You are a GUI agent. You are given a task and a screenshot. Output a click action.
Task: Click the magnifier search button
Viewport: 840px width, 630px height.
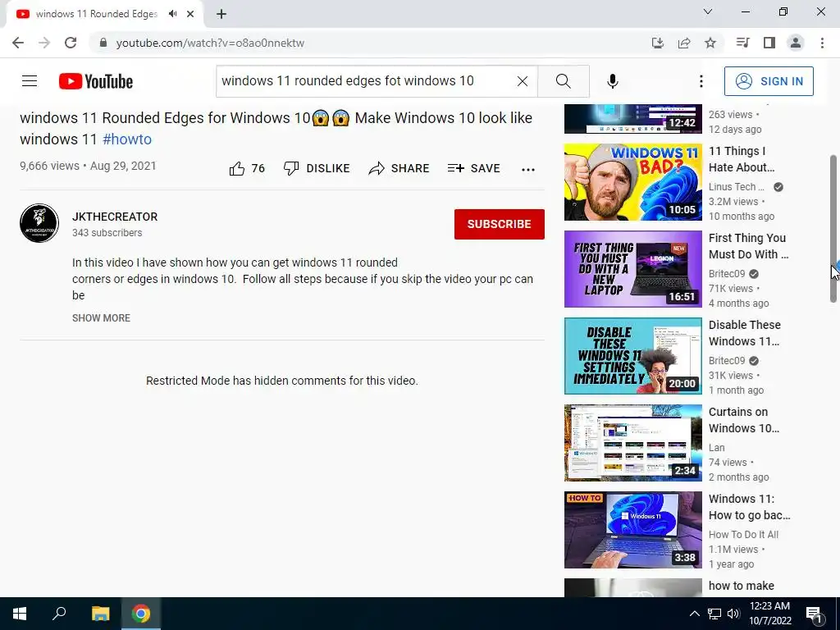coord(563,81)
